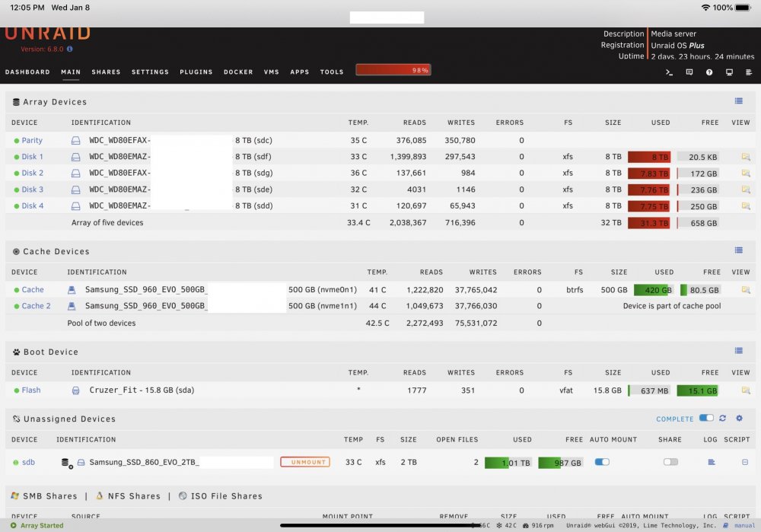Toggle the COMPLETE switch in Unassigned Devices
761x532 pixels.
tap(706, 419)
